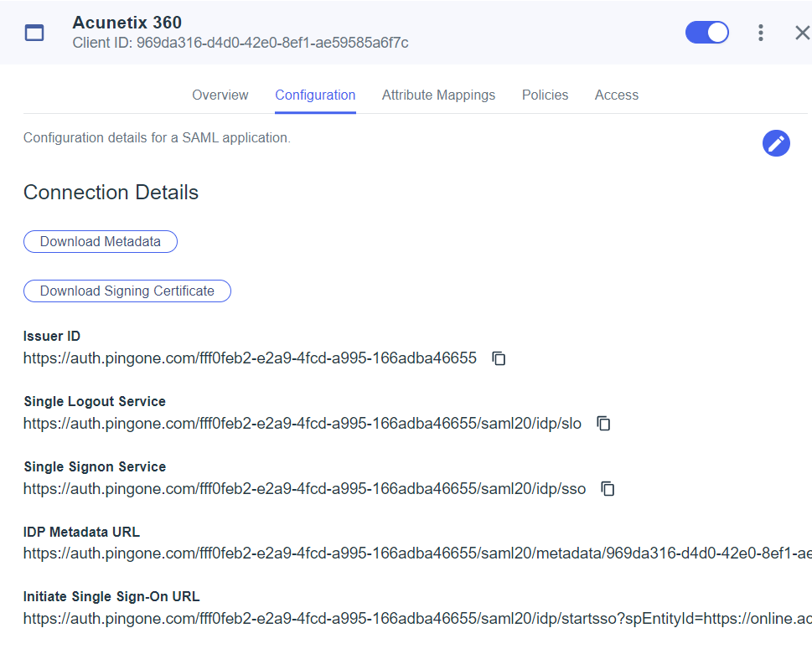The width and height of the screenshot is (812, 659).
Task: Click the Acunetix 360 application title
Action: (x=127, y=23)
